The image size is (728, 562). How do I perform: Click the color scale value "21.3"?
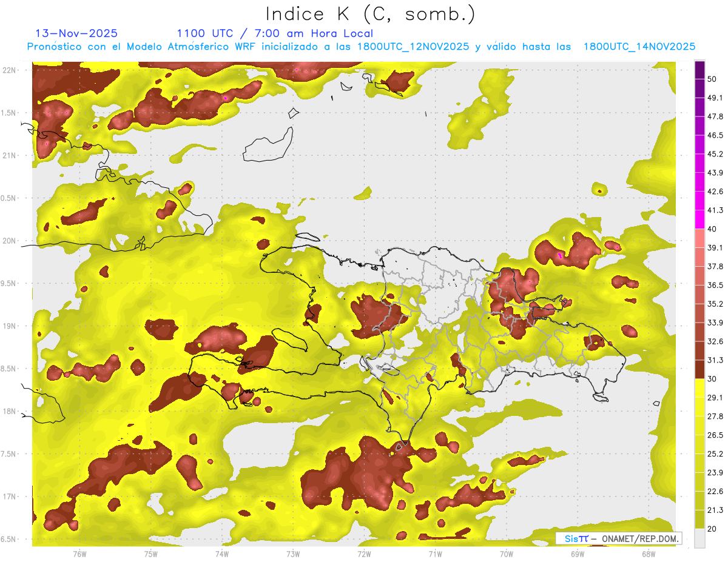tap(715, 510)
